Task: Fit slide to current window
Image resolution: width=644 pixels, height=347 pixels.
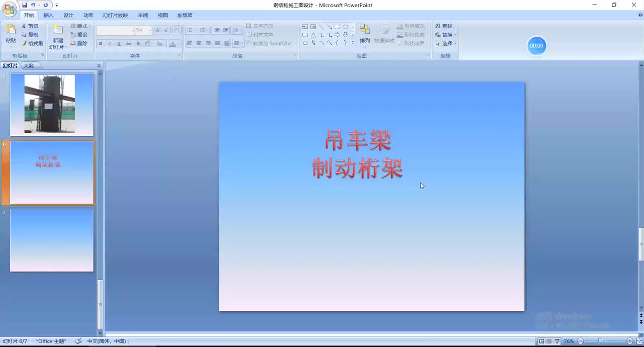Action: point(638,341)
